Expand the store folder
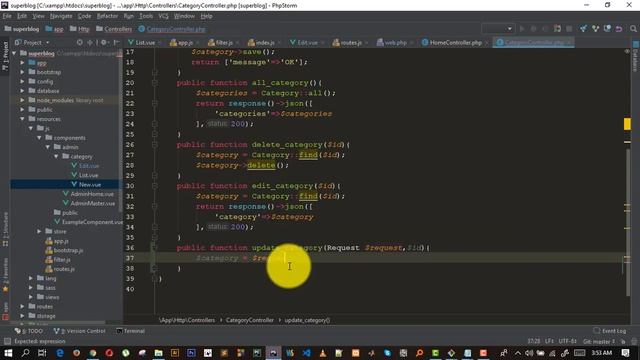 click(39, 231)
